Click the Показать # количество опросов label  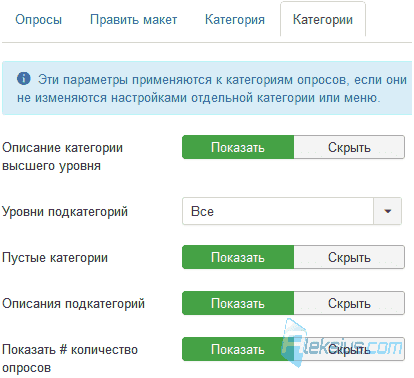(x=70, y=358)
